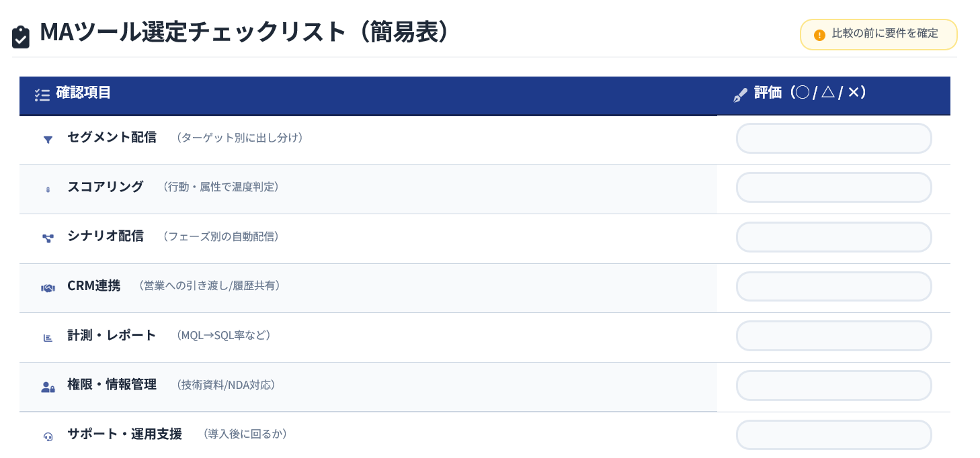
Task: Click the シナリオ配信 evaluation field
Action: click(x=833, y=237)
